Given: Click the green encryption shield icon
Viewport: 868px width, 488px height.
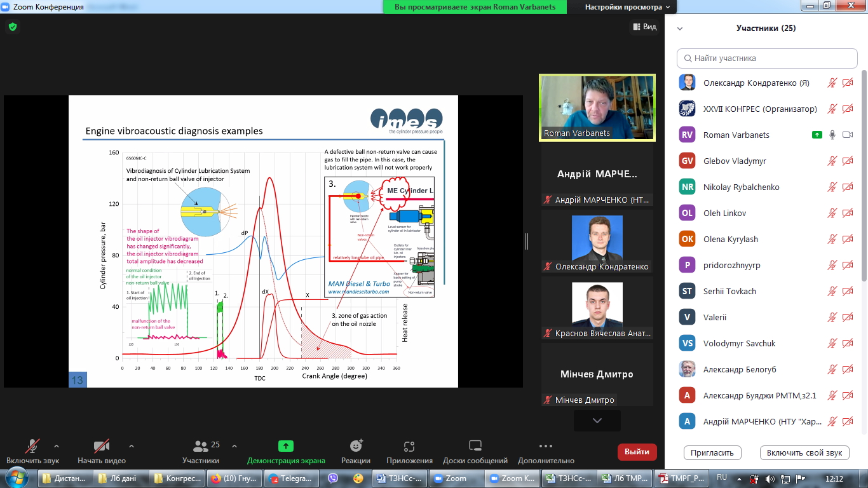Looking at the screenshot, I should (12, 27).
